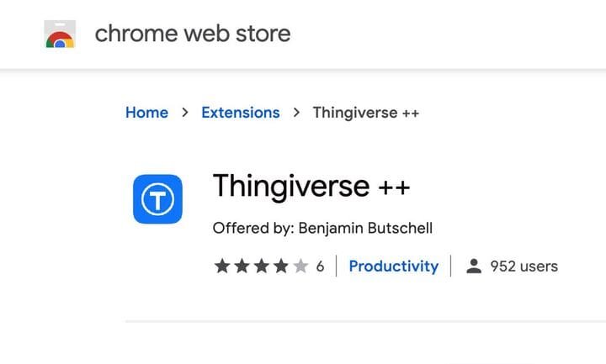The width and height of the screenshot is (606, 364).
Task: Click the chevron after Home breadcrumb
Action: (x=185, y=113)
